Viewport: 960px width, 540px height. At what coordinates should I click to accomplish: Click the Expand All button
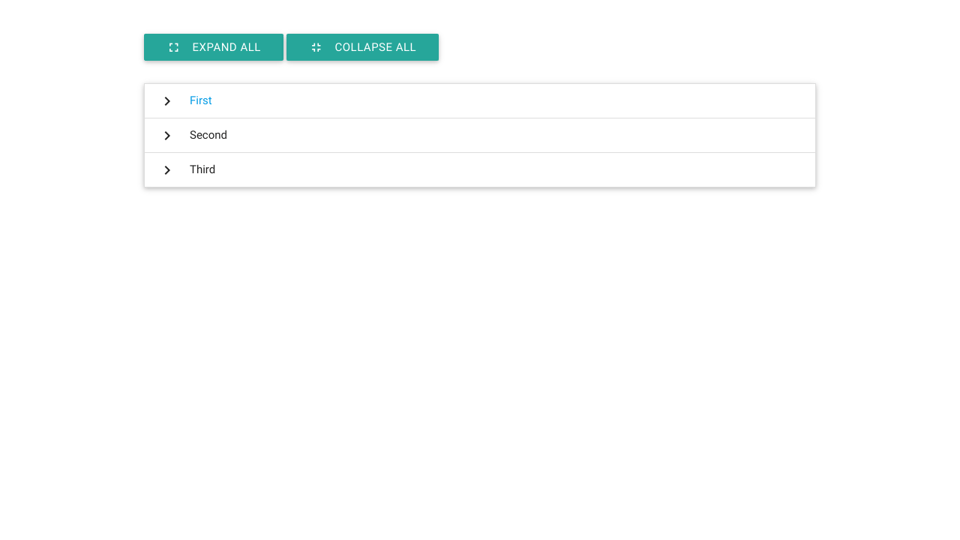213,47
